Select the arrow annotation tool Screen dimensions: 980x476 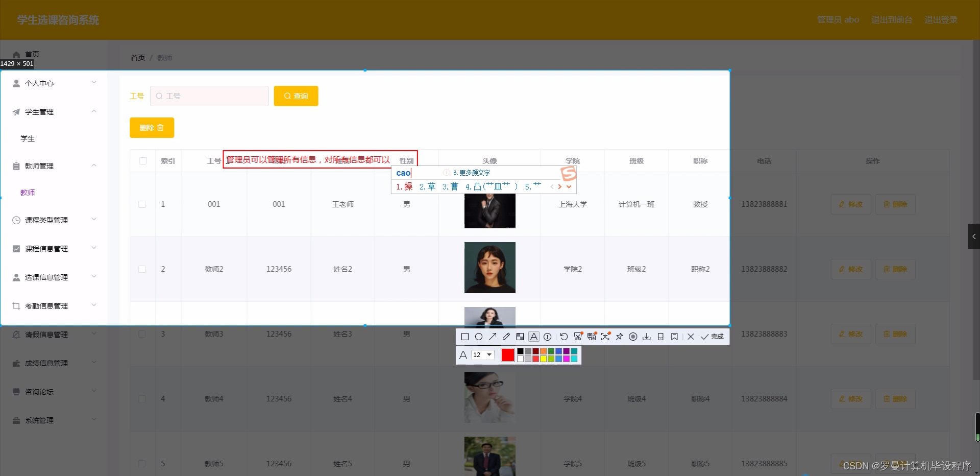pos(492,337)
